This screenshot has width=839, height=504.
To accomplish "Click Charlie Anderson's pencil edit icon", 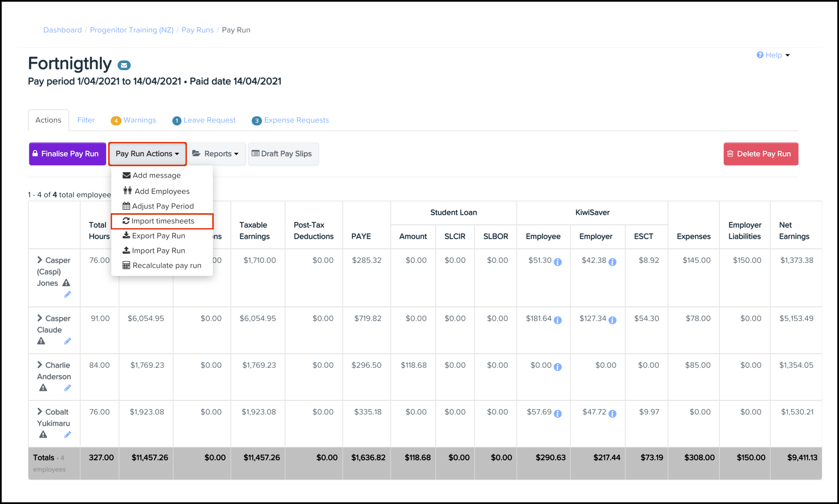I will [x=67, y=388].
